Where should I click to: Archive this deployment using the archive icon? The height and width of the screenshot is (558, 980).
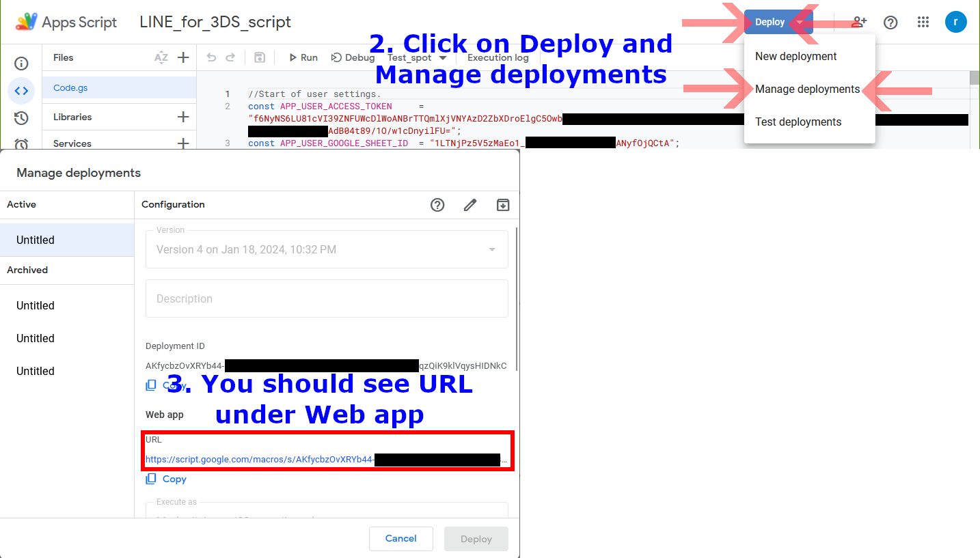(503, 205)
